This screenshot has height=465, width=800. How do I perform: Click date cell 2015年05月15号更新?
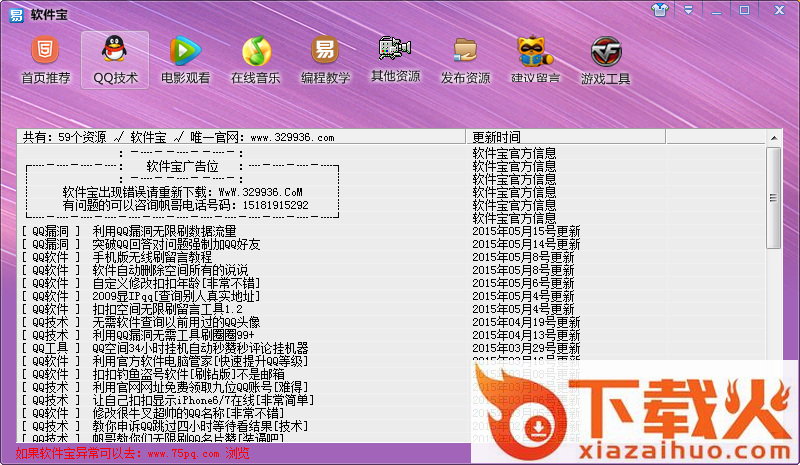526,231
